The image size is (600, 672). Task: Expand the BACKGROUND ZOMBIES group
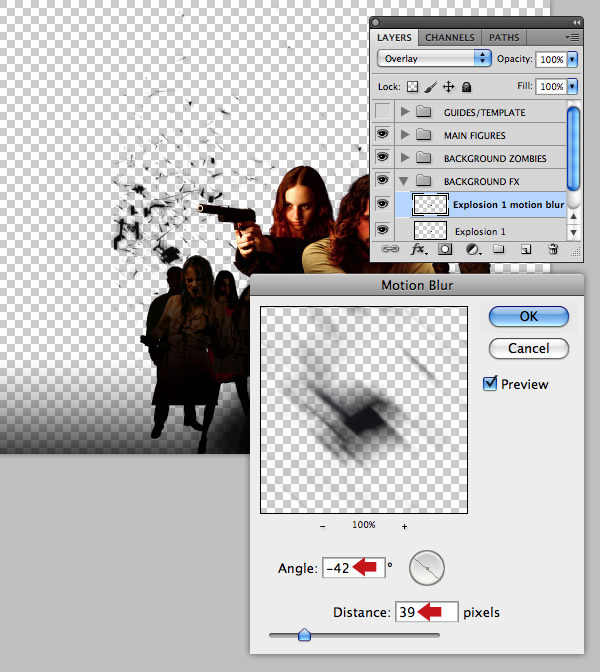[405, 158]
